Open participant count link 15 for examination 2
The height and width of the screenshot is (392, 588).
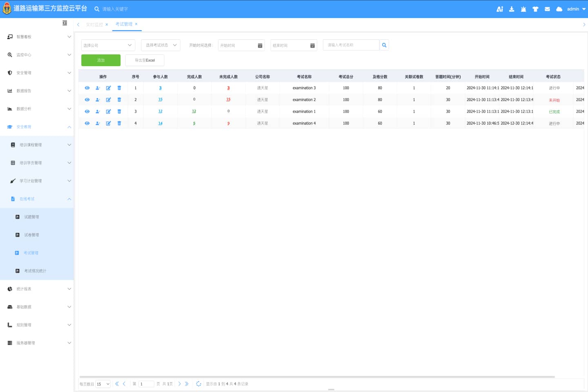click(160, 100)
